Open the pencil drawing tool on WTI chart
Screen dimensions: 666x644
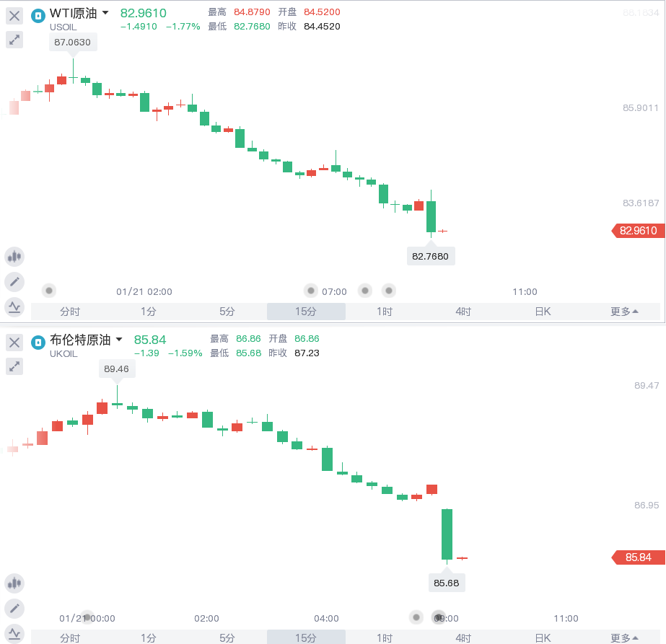[x=14, y=281]
